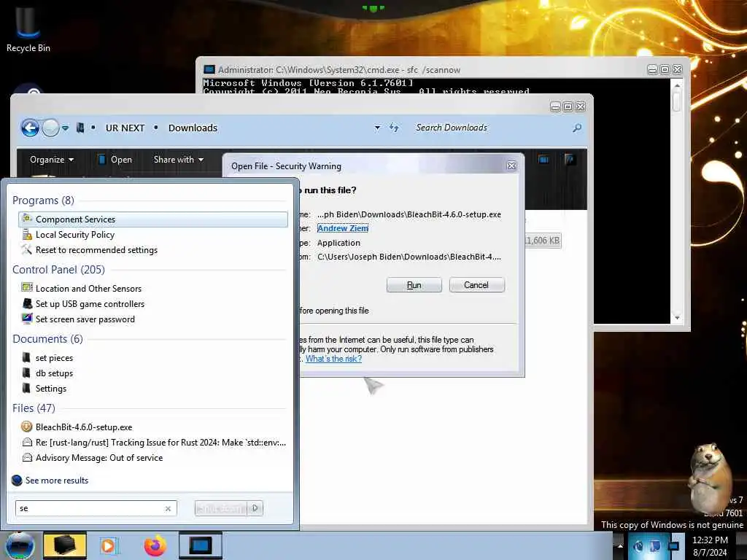Click the network icon in system tray

673,546
